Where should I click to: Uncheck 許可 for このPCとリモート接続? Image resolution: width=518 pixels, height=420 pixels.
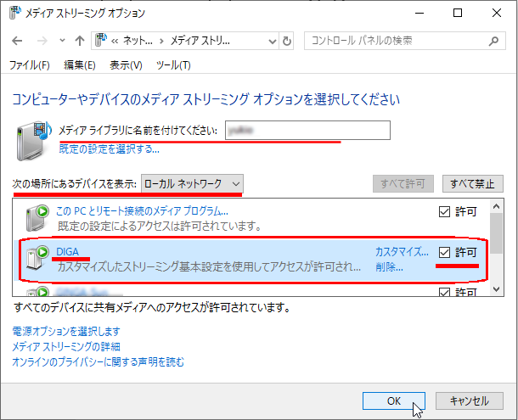[445, 211]
